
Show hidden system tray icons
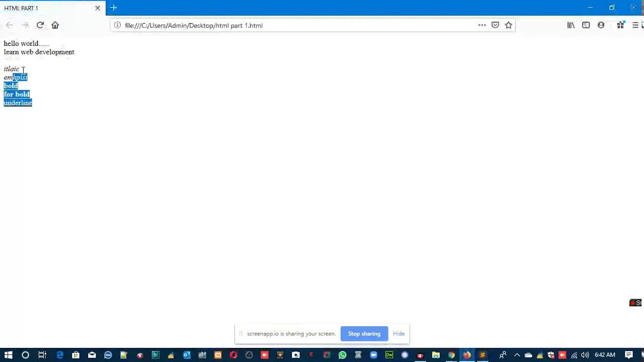pos(517,355)
